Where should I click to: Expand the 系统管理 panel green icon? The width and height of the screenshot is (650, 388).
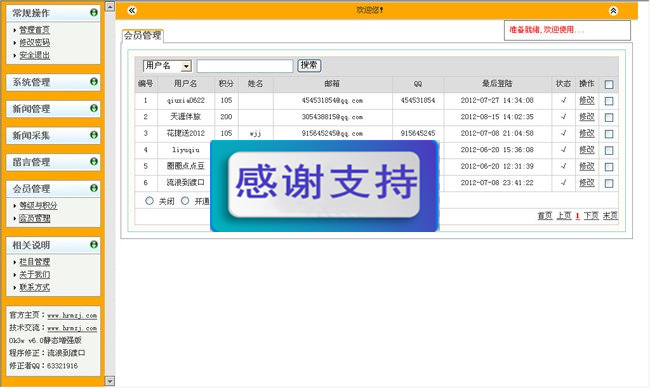coord(94,82)
